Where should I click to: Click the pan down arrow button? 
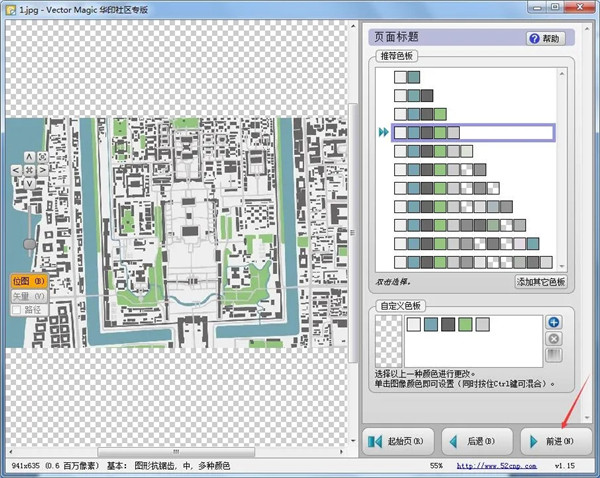tap(29, 181)
